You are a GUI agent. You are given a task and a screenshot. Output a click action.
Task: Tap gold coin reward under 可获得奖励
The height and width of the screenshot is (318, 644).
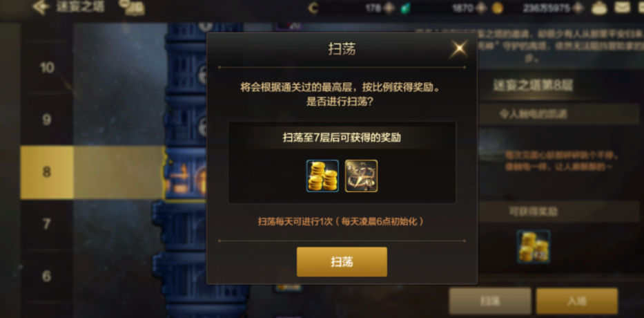[x=534, y=246]
